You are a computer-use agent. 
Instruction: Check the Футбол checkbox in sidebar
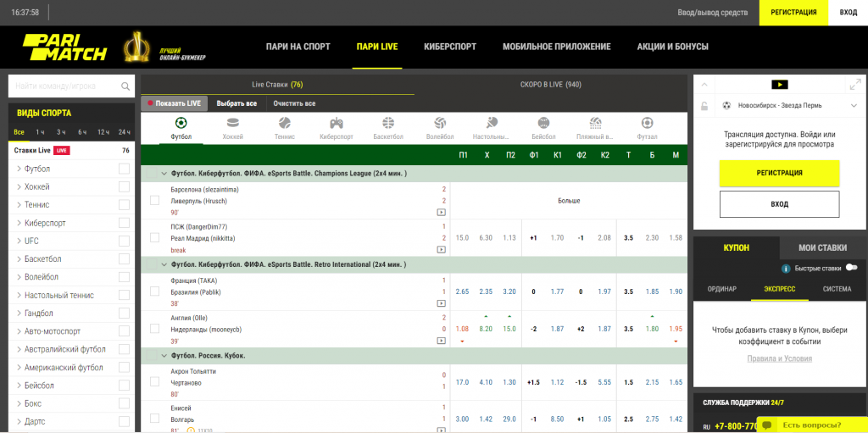point(124,169)
